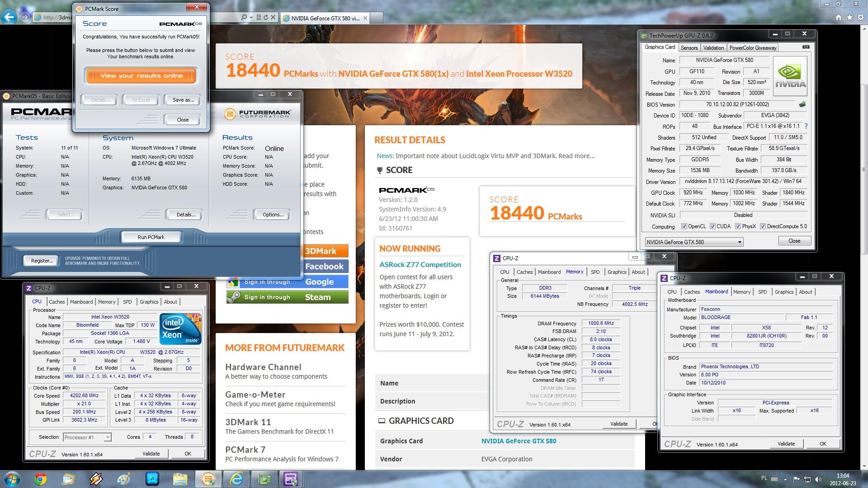Screen dimensions: 868x488
Task: Open blue music app on taskbar
Action: pyautogui.click(x=152, y=479)
